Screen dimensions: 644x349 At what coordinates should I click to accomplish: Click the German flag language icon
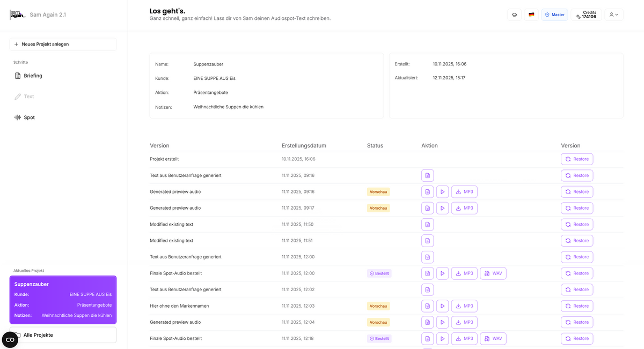(531, 15)
